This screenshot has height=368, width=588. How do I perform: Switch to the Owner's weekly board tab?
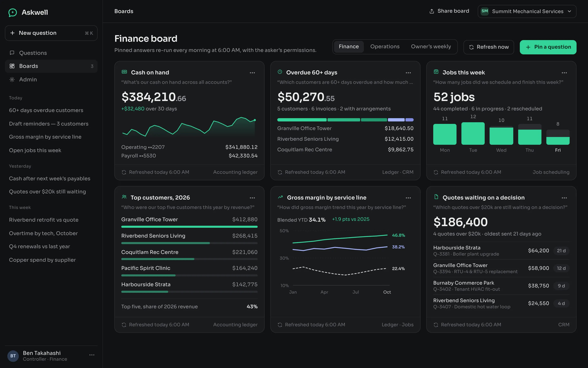click(431, 47)
